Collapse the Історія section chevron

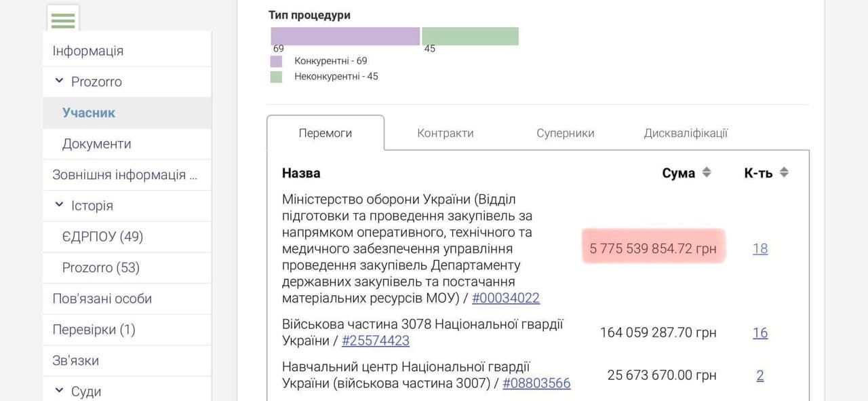[x=60, y=205]
